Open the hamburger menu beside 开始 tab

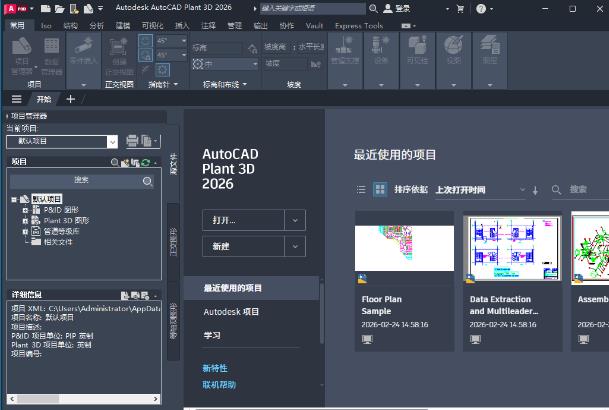coord(16,99)
